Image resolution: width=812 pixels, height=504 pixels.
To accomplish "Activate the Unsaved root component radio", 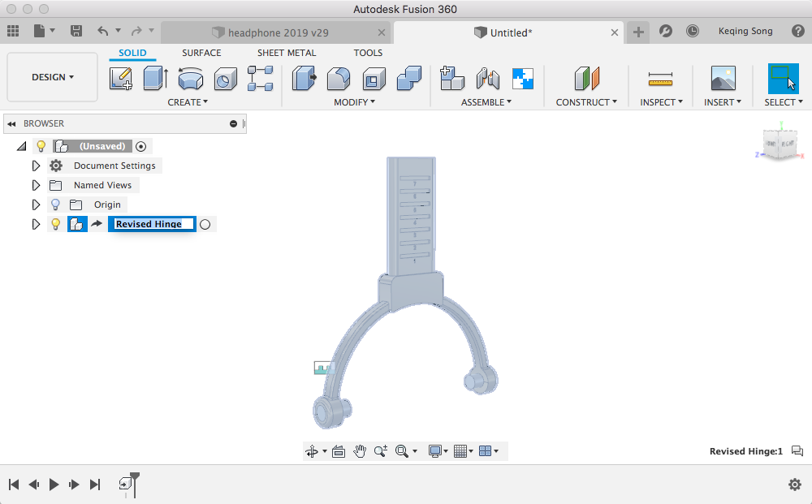I will [140, 146].
